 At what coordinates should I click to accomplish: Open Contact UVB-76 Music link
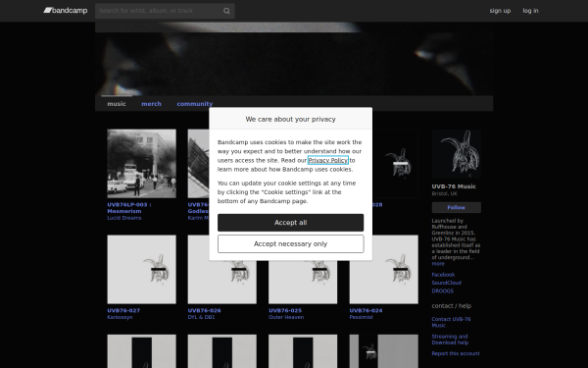451,322
